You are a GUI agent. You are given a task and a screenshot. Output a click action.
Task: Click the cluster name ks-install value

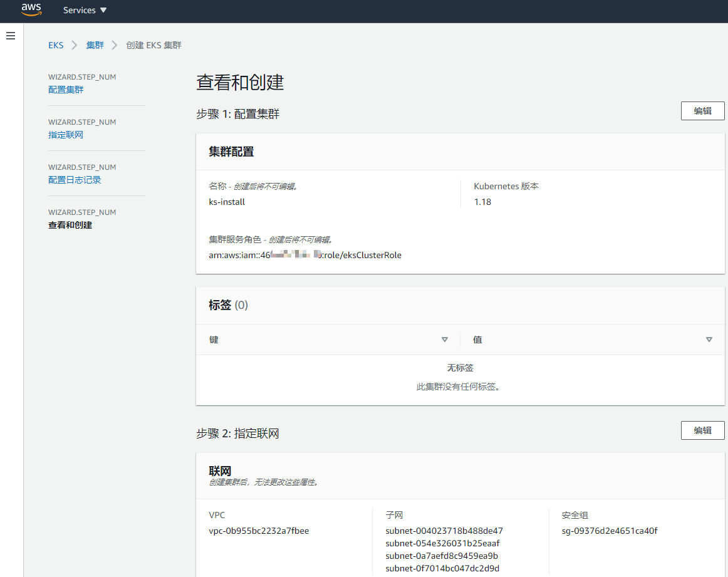coord(227,202)
